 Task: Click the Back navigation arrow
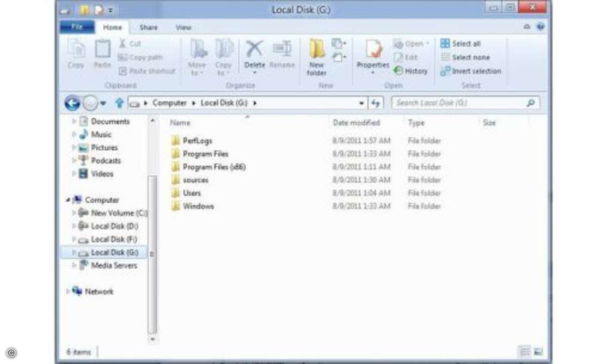point(72,103)
